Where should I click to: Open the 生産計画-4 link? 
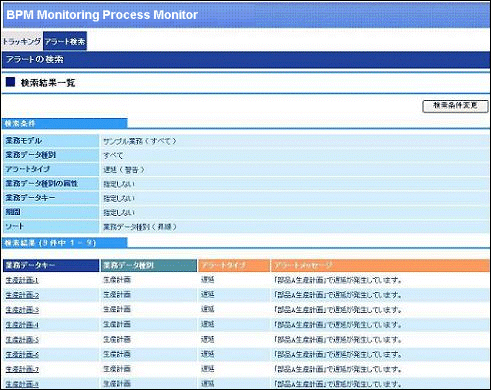[22, 325]
